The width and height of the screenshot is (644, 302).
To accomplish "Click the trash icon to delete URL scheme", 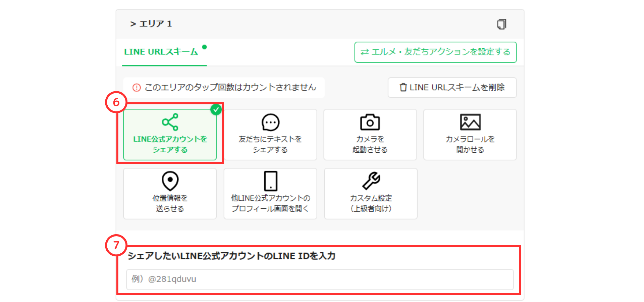I will 404,88.
